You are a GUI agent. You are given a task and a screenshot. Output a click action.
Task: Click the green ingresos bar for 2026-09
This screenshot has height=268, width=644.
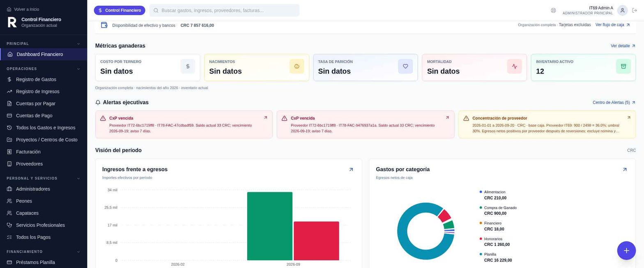point(269,226)
